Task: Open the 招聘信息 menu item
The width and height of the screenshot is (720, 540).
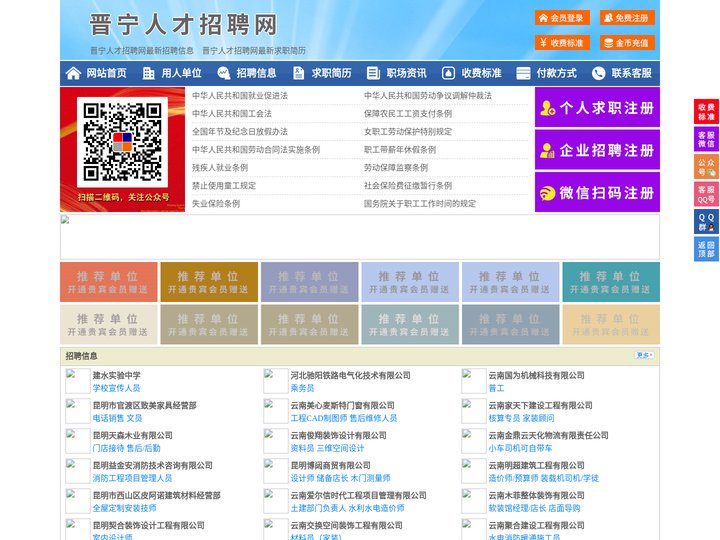Action: 256,73
